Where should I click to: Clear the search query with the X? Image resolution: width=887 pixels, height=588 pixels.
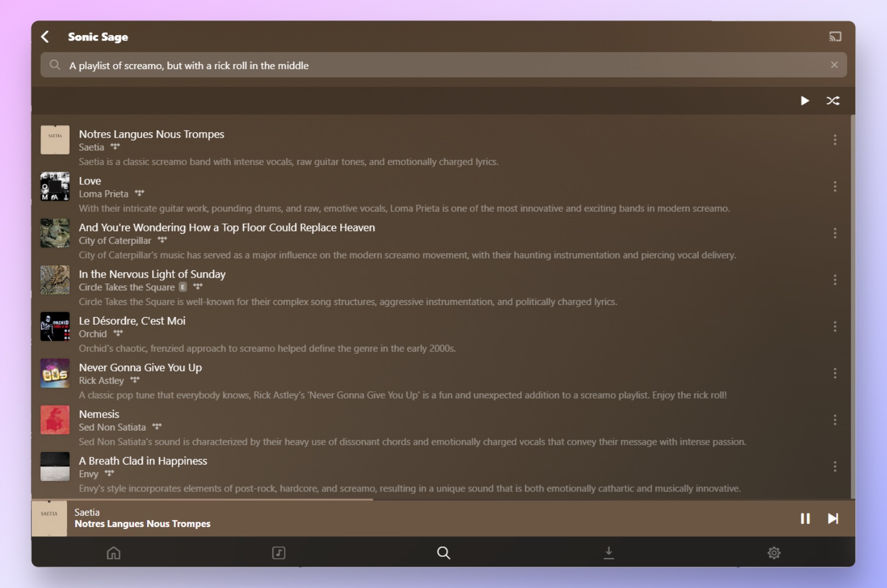(835, 65)
